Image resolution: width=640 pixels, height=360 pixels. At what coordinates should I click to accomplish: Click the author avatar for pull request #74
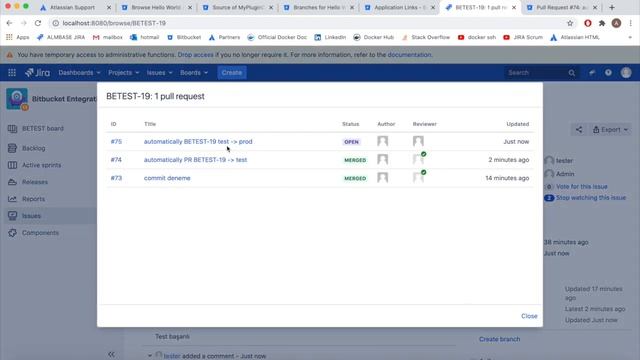pyautogui.click(x=382, y=159)
